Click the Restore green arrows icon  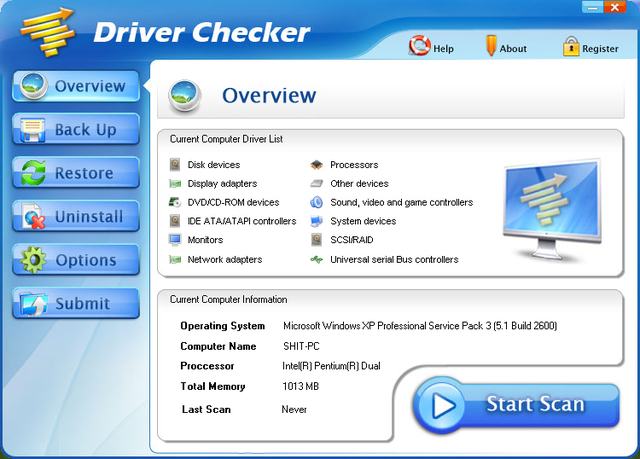[x=33, y=173]
